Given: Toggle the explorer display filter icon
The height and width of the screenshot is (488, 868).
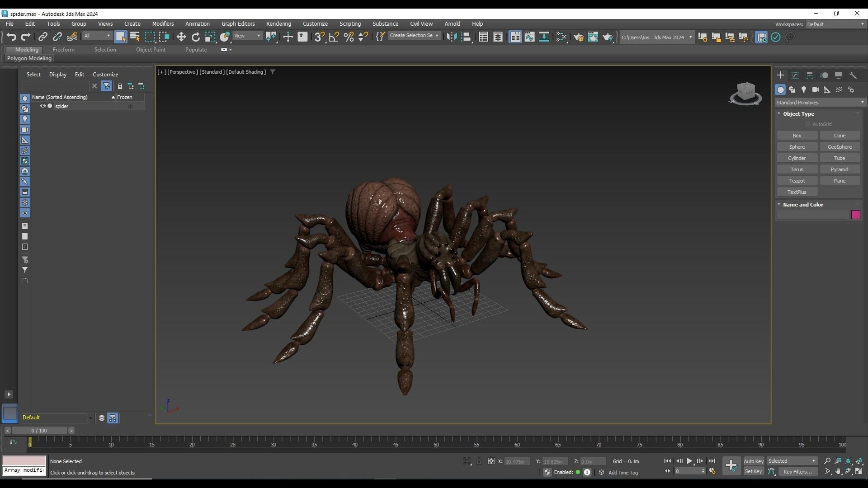Looking at the screenshot, I should tap(106, 86).
